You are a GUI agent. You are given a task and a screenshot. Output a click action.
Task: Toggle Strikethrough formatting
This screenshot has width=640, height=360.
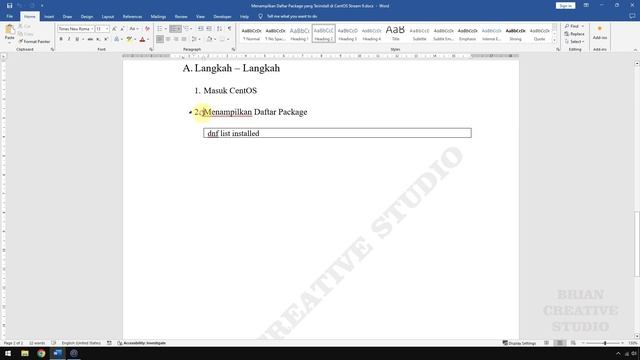[90, 39]
